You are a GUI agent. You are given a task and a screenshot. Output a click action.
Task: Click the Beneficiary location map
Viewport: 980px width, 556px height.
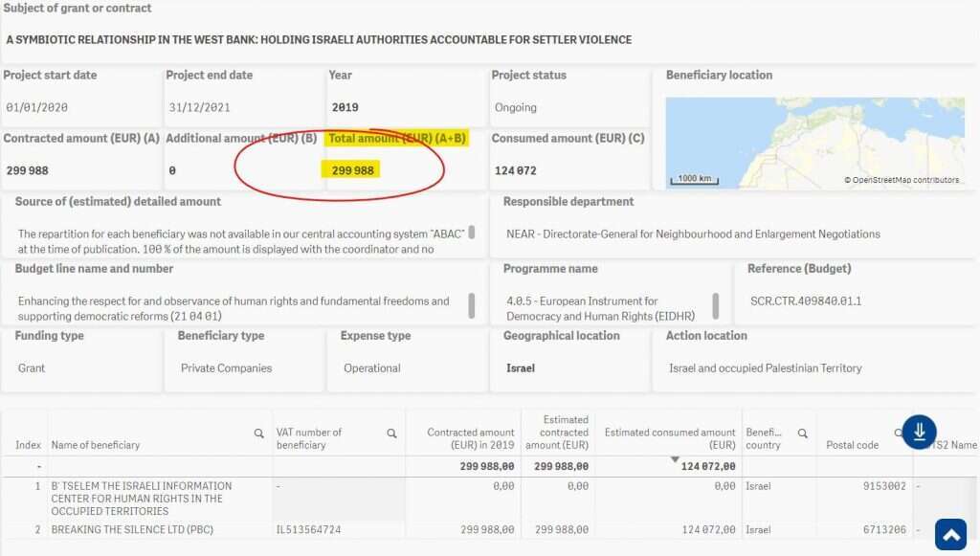[x=813, y=142]
